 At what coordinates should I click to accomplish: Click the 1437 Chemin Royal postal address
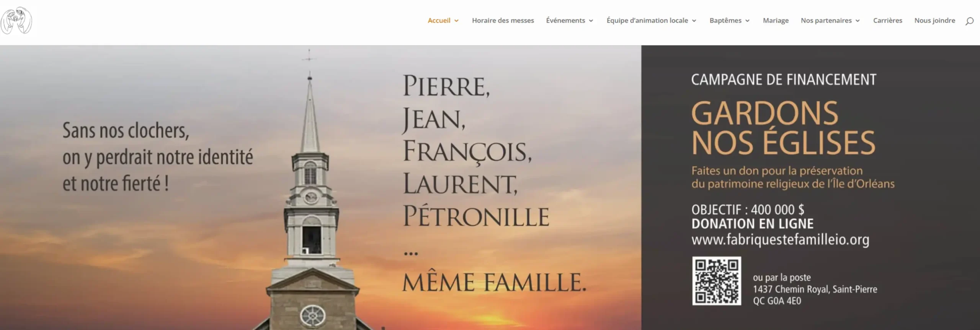point(815,295)
